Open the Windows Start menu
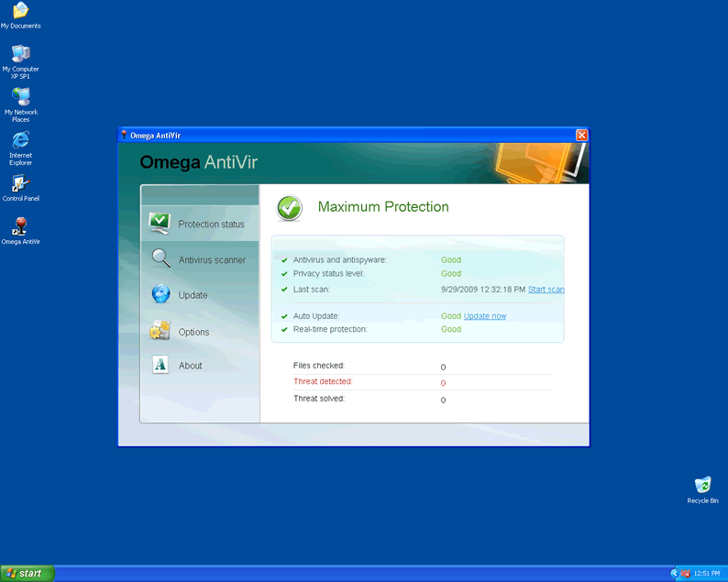728x582 pixels. tap(27, 573)
